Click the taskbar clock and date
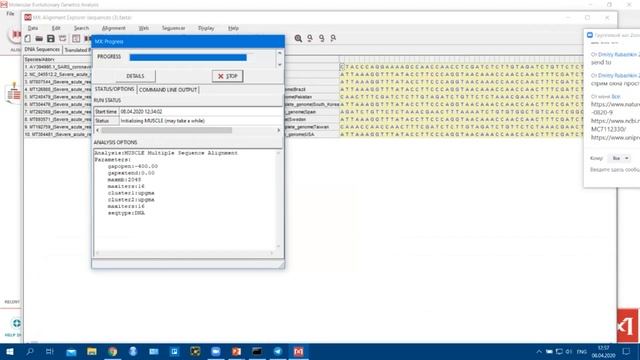The height and width of the screenshot is (360, 640). tap(603, 351)
